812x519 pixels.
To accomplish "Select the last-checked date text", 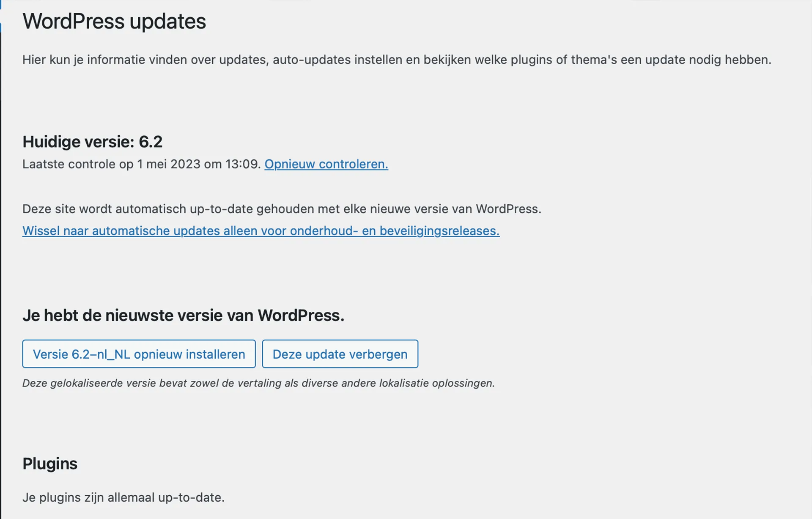I will click(142, 164).
